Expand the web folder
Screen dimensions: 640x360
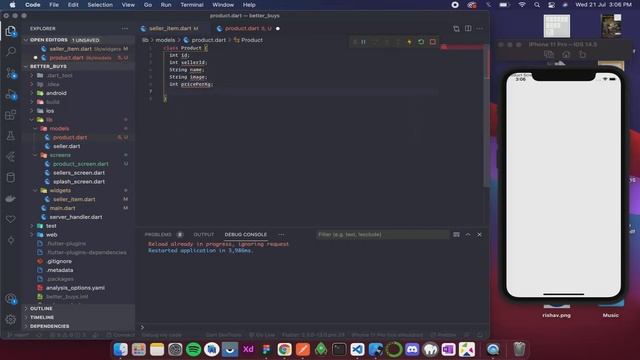(51, 235)
